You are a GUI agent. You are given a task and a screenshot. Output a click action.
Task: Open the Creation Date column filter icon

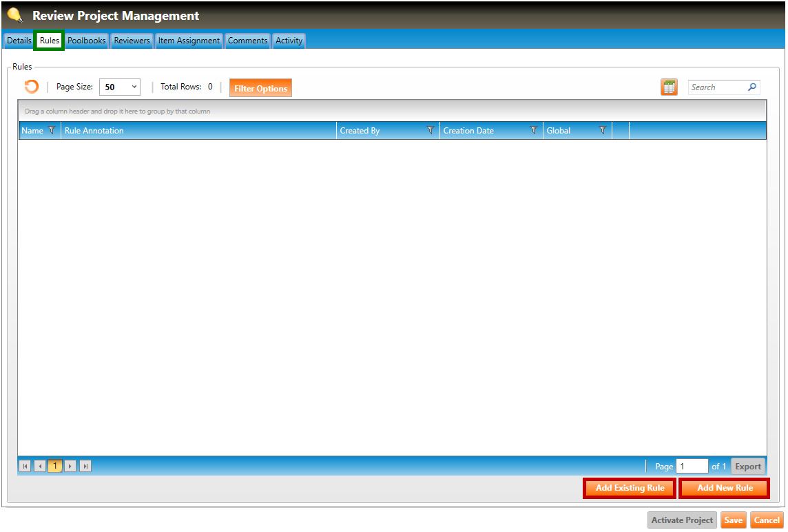[534, 131]
